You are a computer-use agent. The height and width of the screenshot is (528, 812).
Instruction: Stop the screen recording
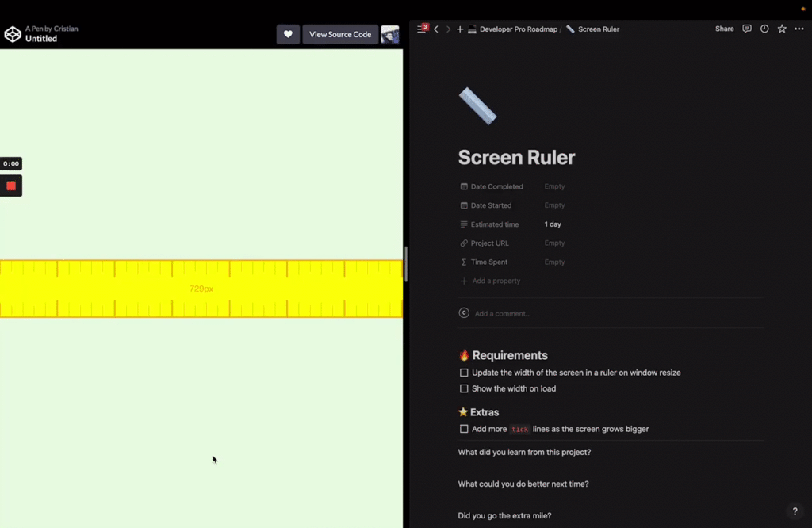click(x=11, y=186)
